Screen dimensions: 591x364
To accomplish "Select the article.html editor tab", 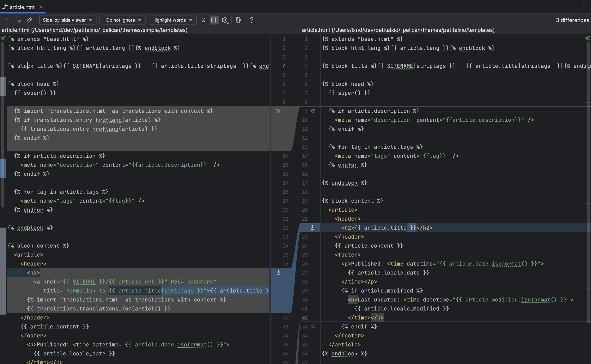I will [22, 7].
